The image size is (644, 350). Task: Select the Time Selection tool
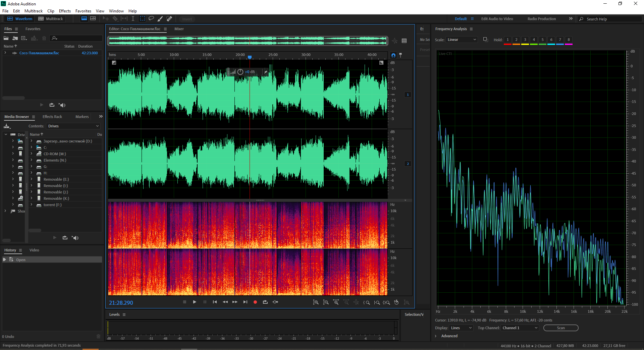133,19
